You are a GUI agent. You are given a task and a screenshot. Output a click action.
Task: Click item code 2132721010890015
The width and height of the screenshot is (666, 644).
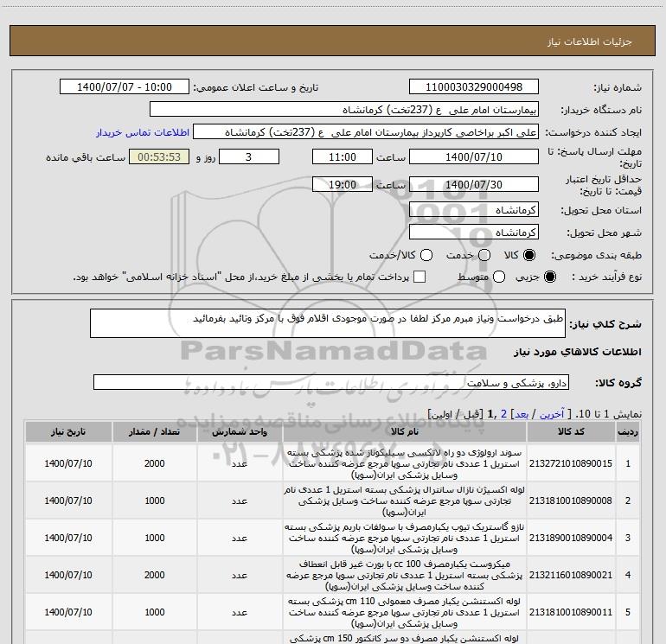[x=571, y=463]
